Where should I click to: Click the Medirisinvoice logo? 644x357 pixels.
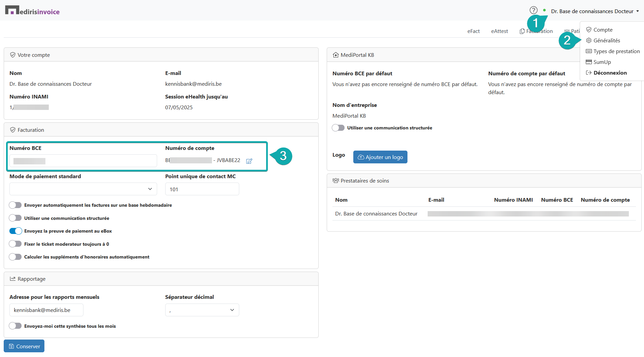(32, 10)
